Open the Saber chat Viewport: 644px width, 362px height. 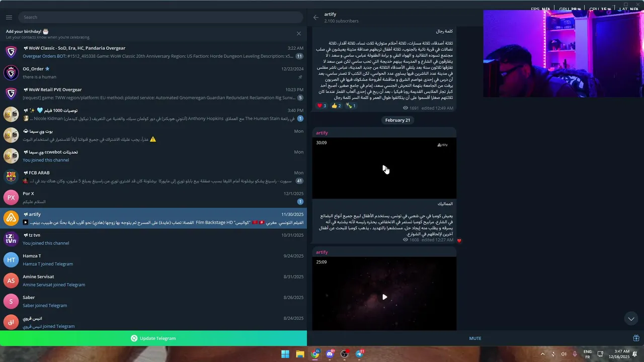coord(153,302)
